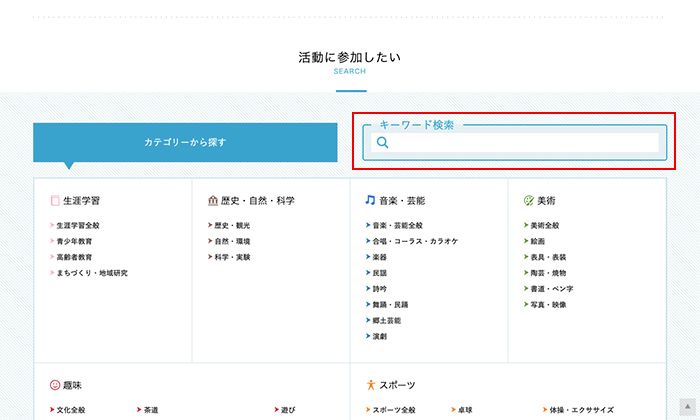Screen dimensions: 700x420
Task: Click the magnifying glass search icon
Action: click(x=383, y=142)
